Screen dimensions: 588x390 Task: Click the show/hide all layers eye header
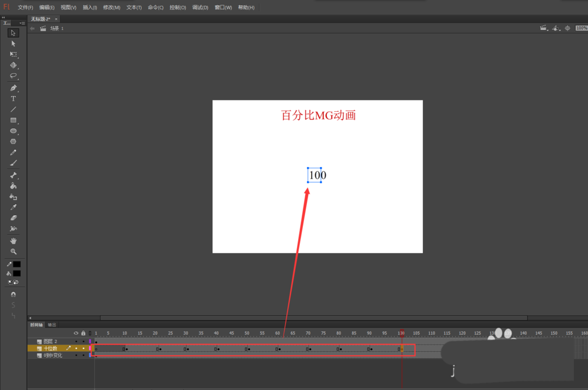pos(76,333)
